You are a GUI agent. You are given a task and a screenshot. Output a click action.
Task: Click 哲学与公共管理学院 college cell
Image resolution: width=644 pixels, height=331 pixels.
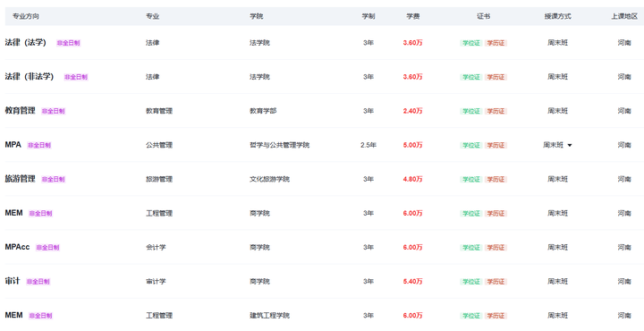pyautogui.click(x=279, y=145)
